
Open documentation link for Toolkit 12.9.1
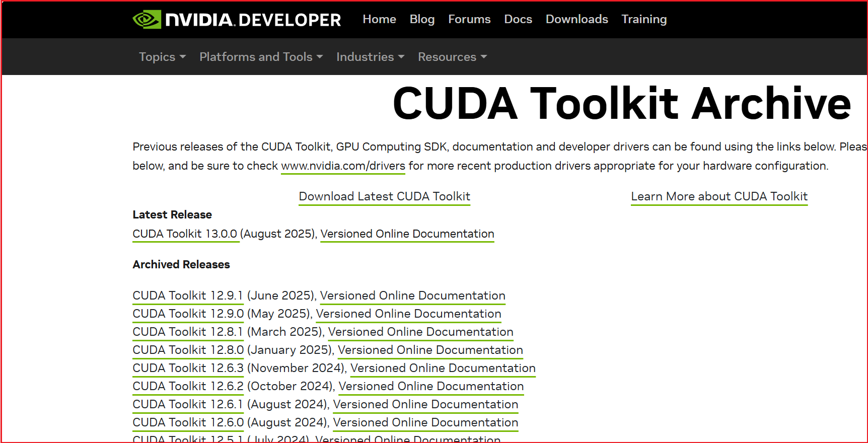point(413,296)
